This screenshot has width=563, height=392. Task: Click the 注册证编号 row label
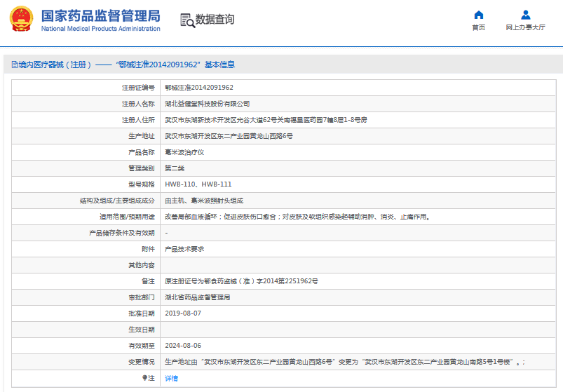pyautogui.click(x=138, y=88)
